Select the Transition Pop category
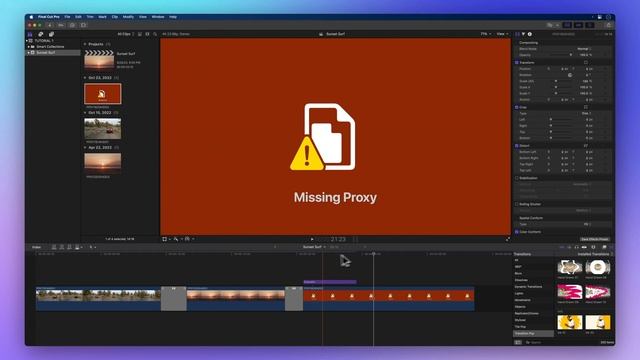This screenshot has width=640, height=360. 533,333
